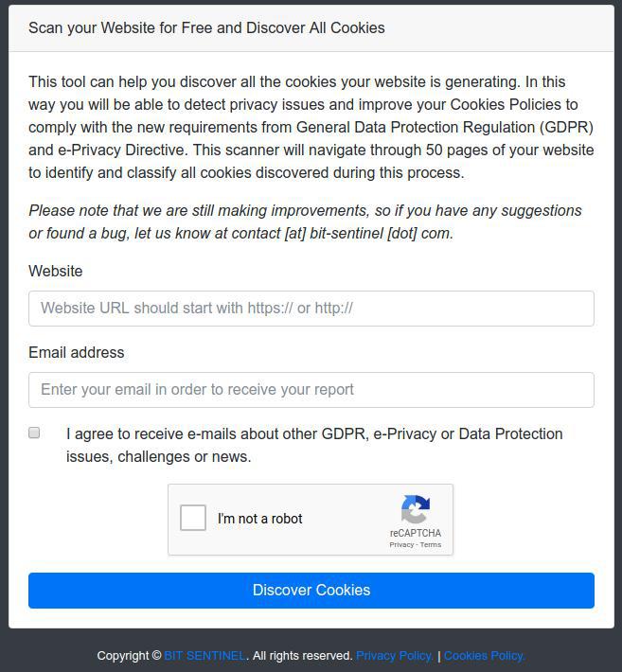Click the "I'm not a robot" label text

click(x=259, y=519)
